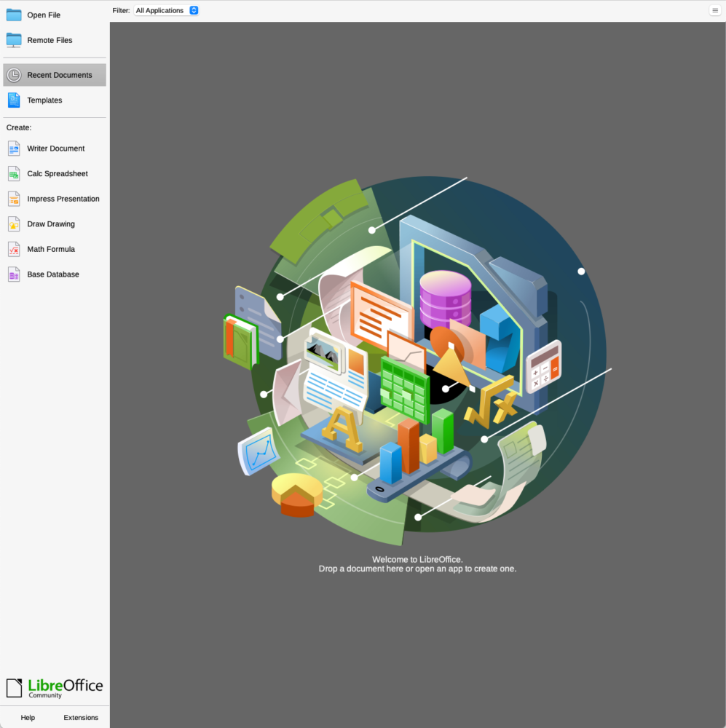Click the Create: heading in sidebar
Image resolution: width=726 pixels, height=728 pixels.
19,127
